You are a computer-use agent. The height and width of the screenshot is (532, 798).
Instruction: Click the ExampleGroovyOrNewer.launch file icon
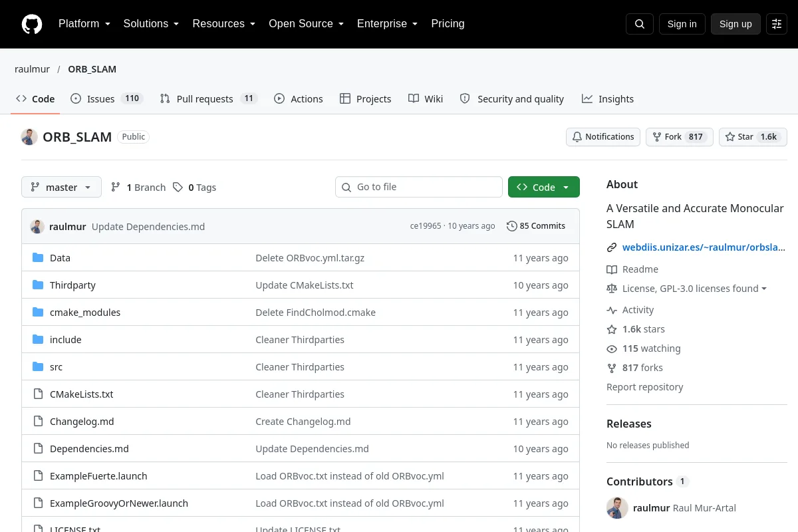(38, 503)
